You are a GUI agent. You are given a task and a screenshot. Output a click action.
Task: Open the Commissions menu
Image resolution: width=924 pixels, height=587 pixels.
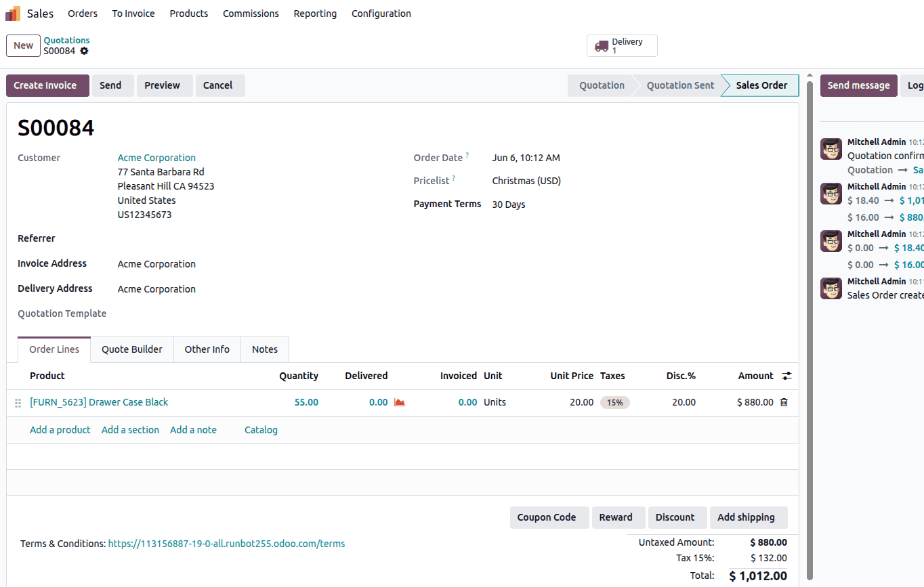click(x=251, y=14)
